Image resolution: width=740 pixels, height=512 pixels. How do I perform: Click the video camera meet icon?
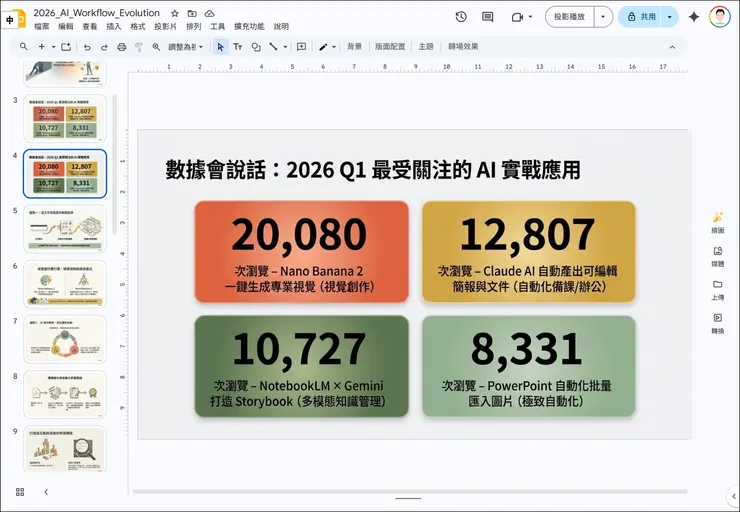517,17
